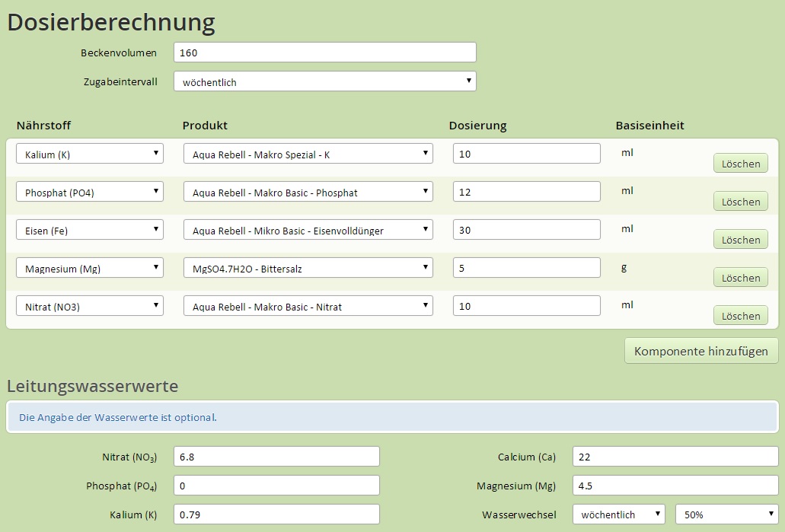Click the Produkt column header

coord(205,125)
